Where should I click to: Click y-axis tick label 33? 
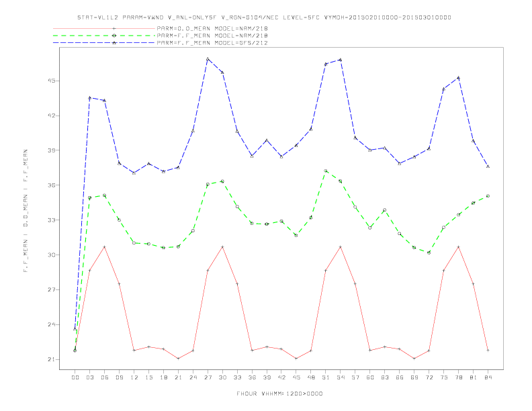[52, 220]
